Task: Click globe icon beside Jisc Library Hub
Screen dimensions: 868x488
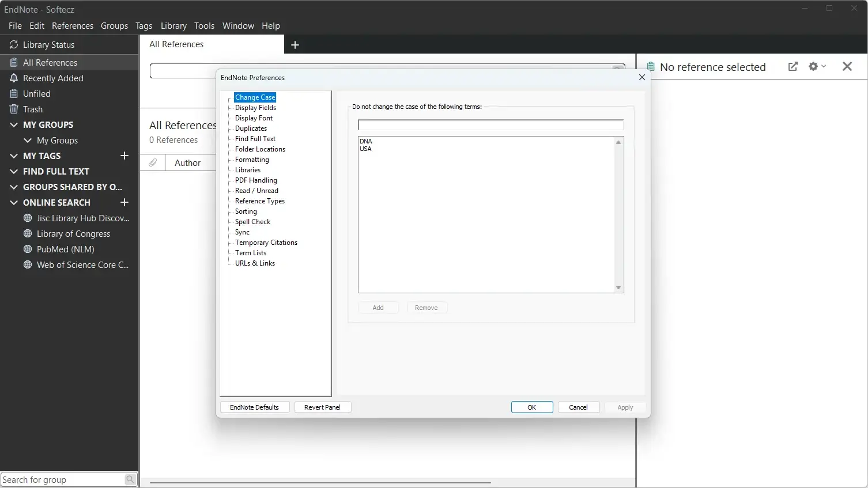Action: point(28,218)
